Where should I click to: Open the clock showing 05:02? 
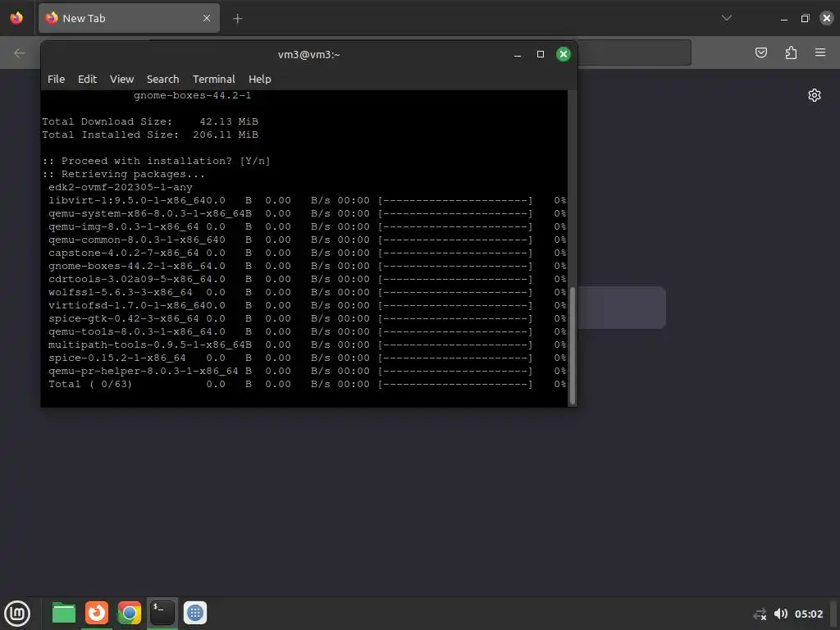(808, 614)
